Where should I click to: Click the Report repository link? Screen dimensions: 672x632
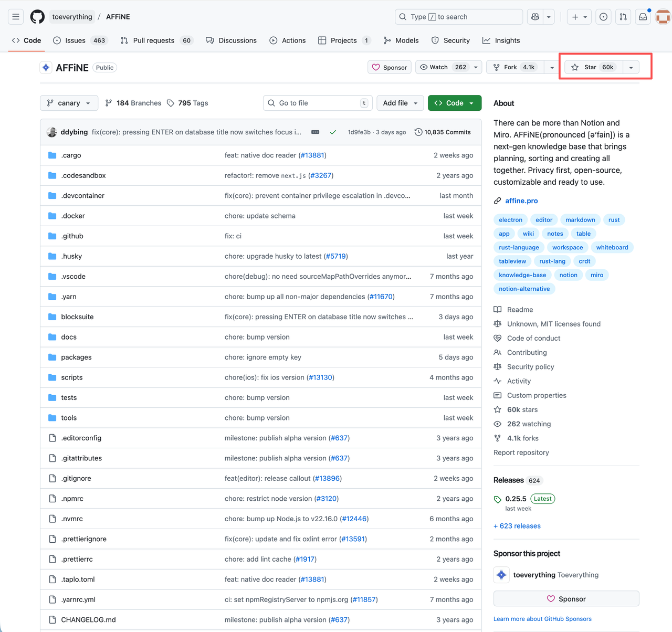point(521,452)
